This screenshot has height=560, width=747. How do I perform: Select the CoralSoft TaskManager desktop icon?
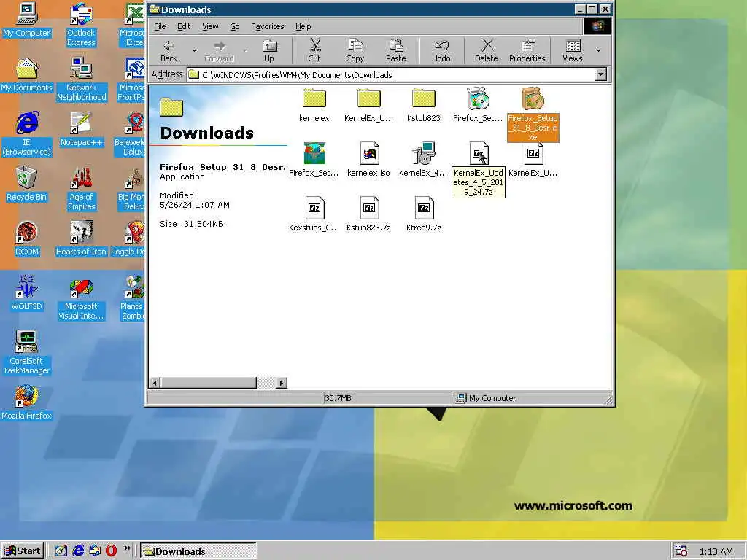click(x=27, y=352)
